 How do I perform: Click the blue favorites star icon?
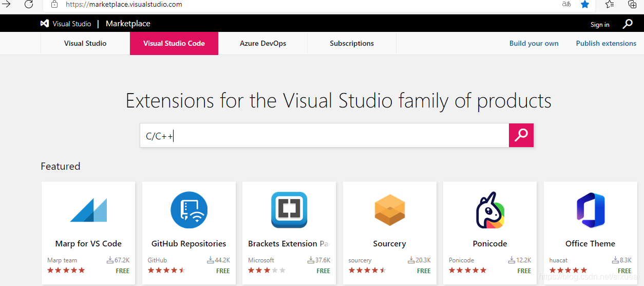(x=585, y=4)
